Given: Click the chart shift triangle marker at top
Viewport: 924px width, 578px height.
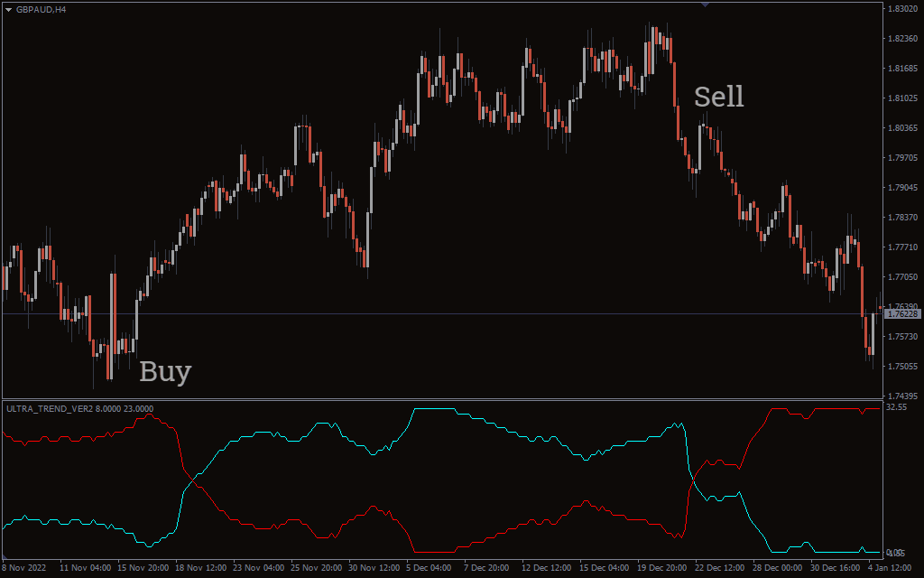Looking at the screenshot, I should (x=705, y=5).
